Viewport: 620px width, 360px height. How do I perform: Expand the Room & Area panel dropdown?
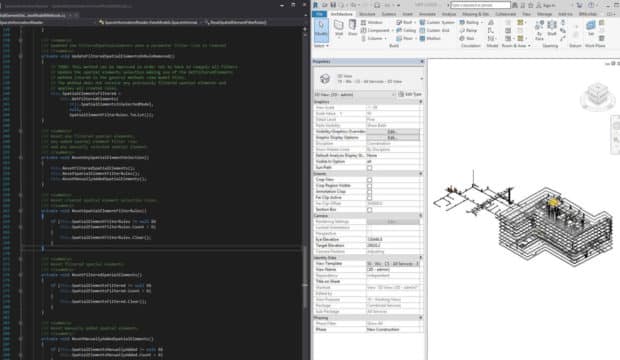(516, 46)
